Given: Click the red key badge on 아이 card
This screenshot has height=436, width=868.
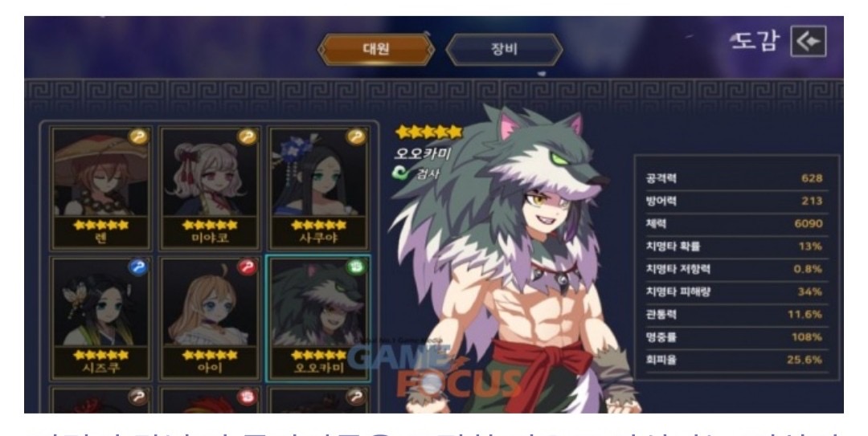Looking at the screenshot, I should point(247,268).
